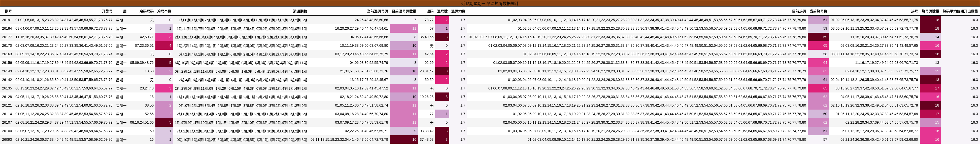Screen dimensions: 980x144
Task: Click hot count cell 65 in row 26170
Action: (818, 45)
